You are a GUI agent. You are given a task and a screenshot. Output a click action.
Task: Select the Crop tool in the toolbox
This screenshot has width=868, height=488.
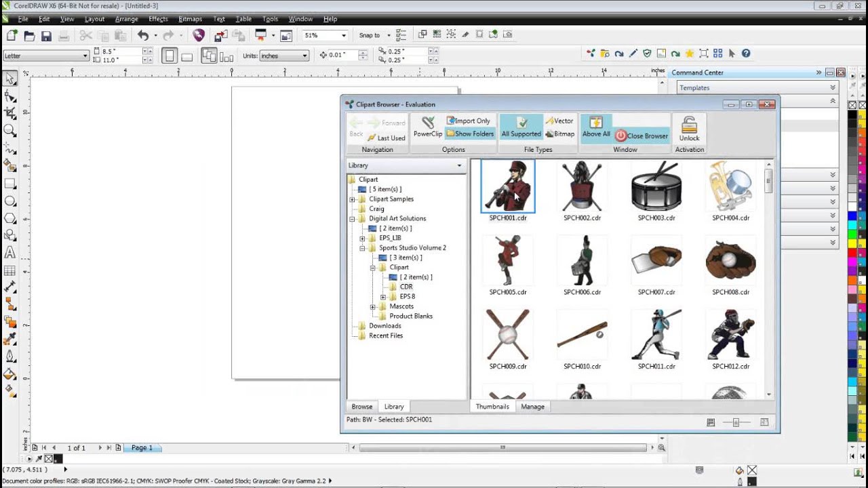[10, 113]
